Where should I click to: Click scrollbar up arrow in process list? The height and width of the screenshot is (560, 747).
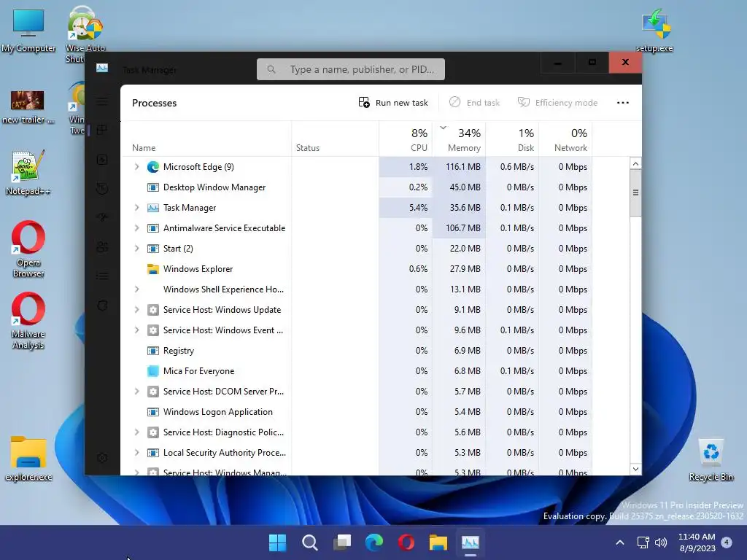(635, 164)
